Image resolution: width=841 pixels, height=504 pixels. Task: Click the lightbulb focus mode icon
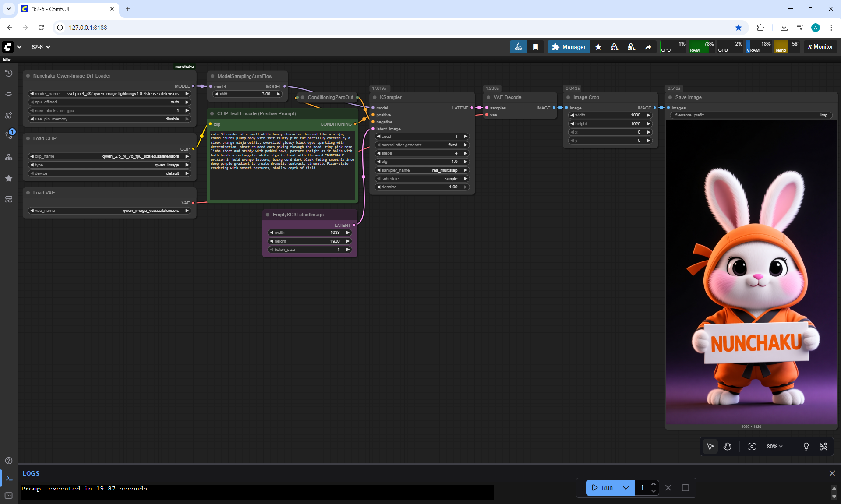pyautogui.click(x=806, y=446)
